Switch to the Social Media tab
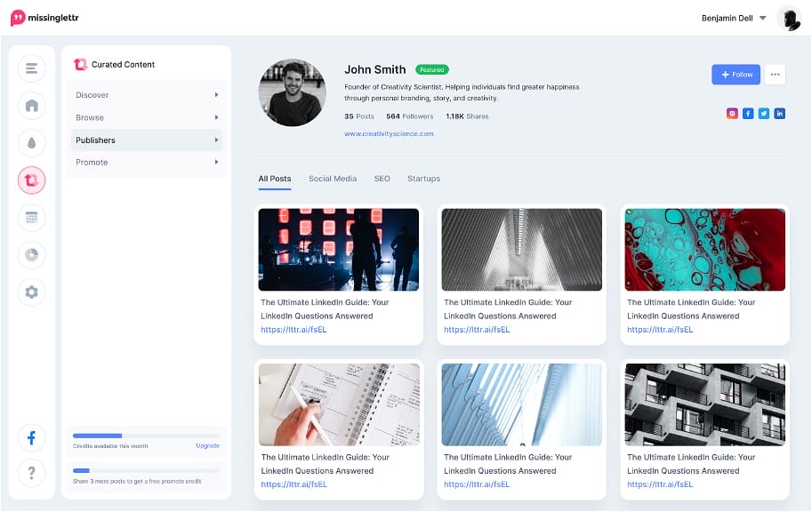Viewport: 812px width, 512px height. tap(333, 179)
